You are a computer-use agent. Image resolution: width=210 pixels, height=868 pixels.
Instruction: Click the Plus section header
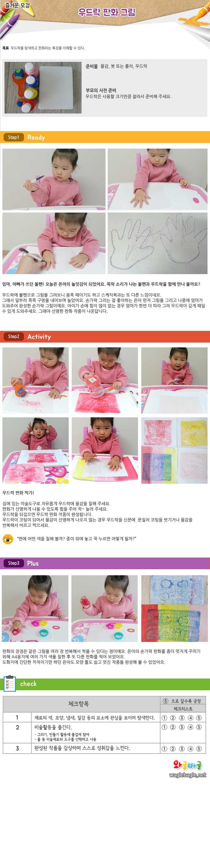coord(33,563)
